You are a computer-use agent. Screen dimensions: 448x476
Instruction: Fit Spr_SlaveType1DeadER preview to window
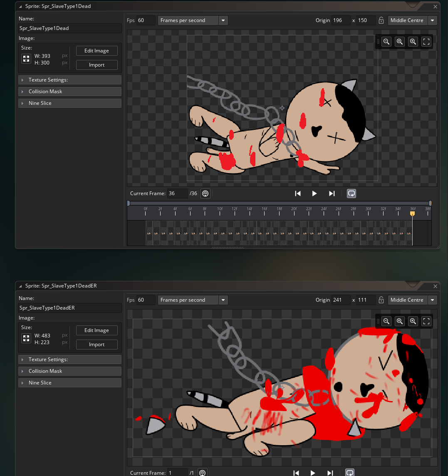tap(426, 321)
